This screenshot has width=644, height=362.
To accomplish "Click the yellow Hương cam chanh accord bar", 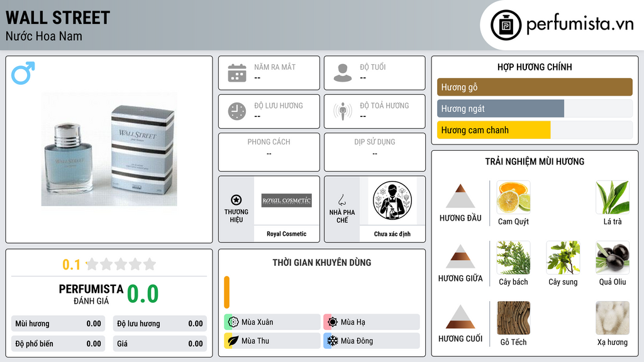I will pos(494,130).
